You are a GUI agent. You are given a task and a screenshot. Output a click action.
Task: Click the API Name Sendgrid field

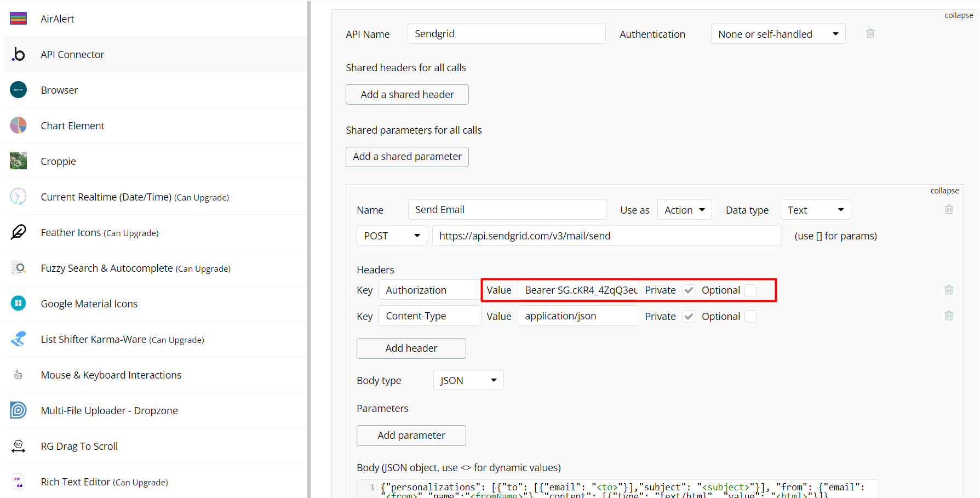click(507, 33)
